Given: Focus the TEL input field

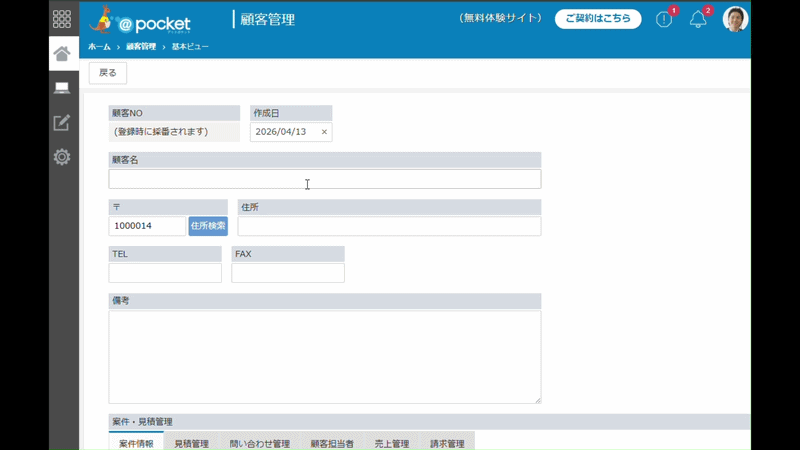Looking at the screenshot, I should pos(165,273).
